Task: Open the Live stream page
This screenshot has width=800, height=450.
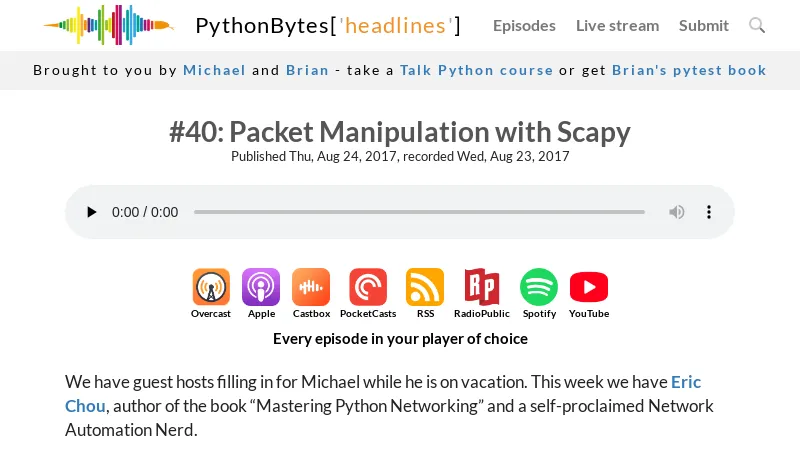Action: click(x=617, y=25)
